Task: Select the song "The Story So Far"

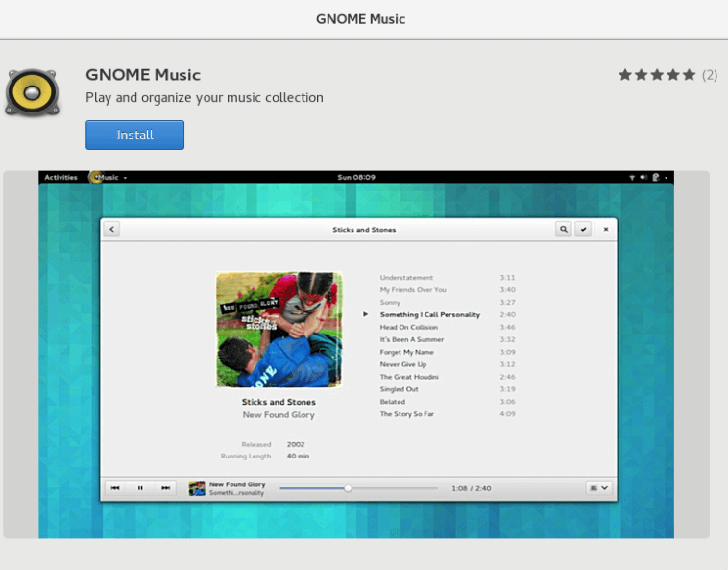Action: (x=407, y=414)
